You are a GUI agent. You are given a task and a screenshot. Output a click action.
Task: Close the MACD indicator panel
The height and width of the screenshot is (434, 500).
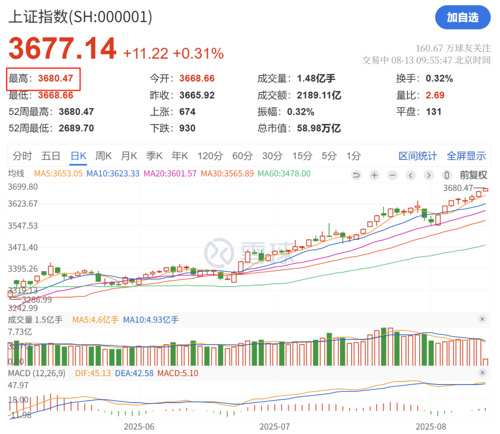[x=482, y=372]
